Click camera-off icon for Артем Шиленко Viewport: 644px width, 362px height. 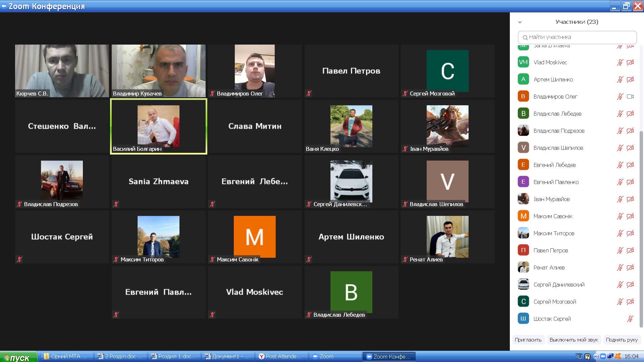coord(630,79)
